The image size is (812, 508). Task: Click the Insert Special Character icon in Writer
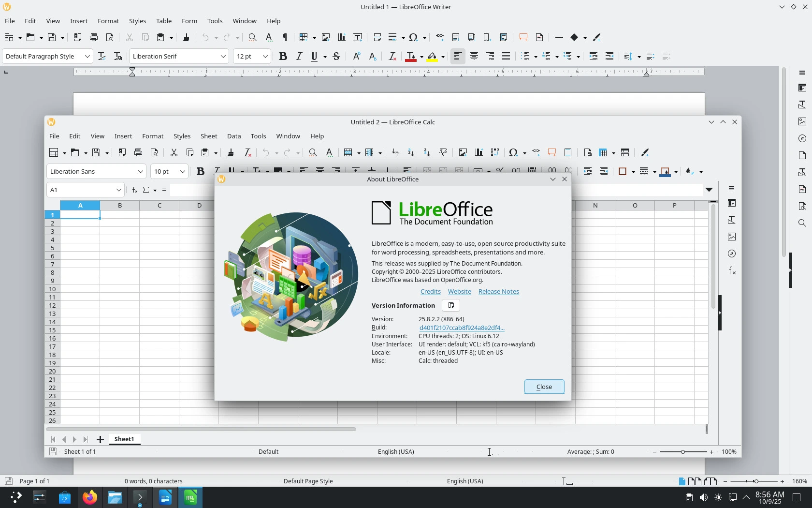pos(413,37)
